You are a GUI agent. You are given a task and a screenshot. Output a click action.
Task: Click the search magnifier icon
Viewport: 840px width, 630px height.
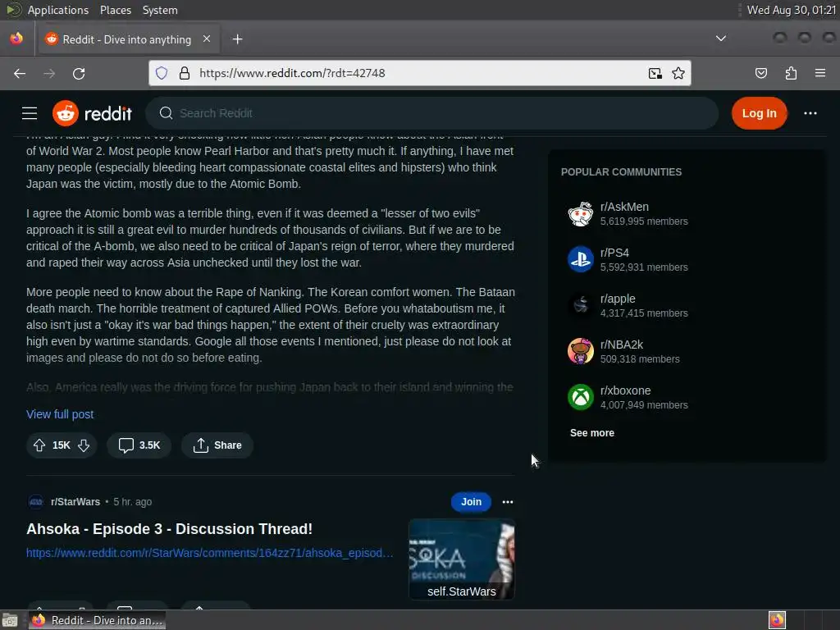(166, 113)
